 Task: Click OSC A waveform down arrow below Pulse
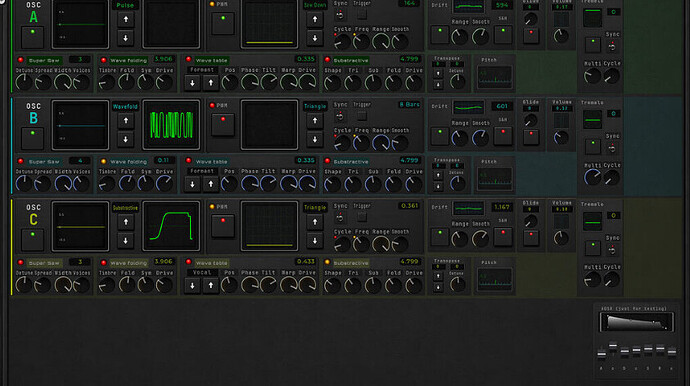[126, 38]
